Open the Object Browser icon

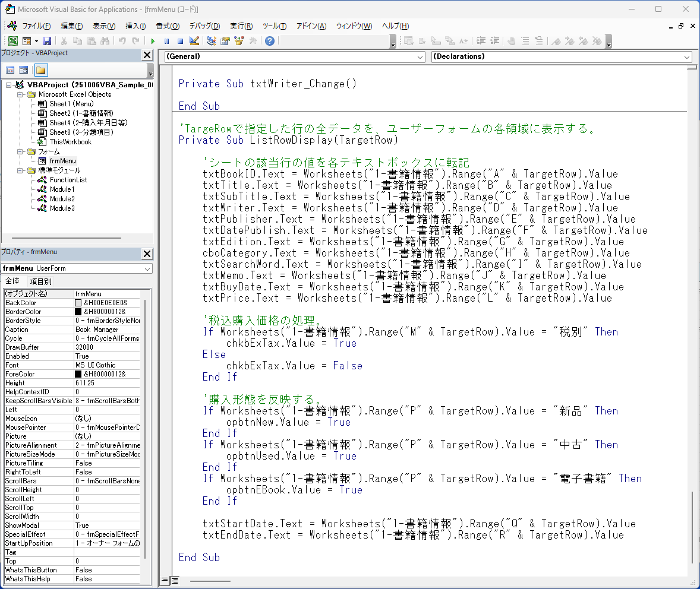(x=239, y=41)
